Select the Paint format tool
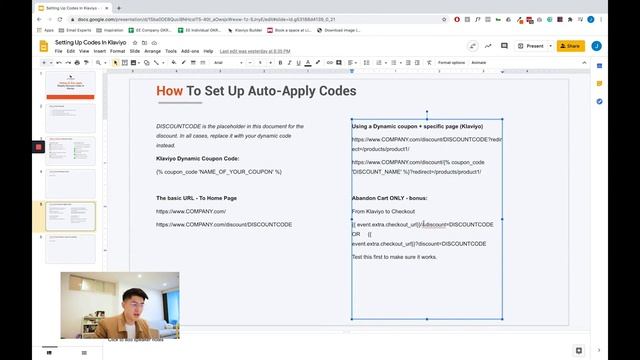Viewport: 640px width, 360px height. (86, 62)
